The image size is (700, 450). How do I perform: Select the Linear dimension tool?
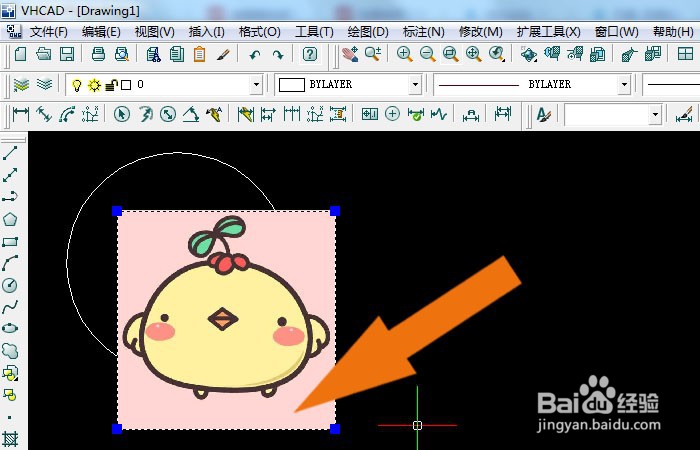pos(21,114)
